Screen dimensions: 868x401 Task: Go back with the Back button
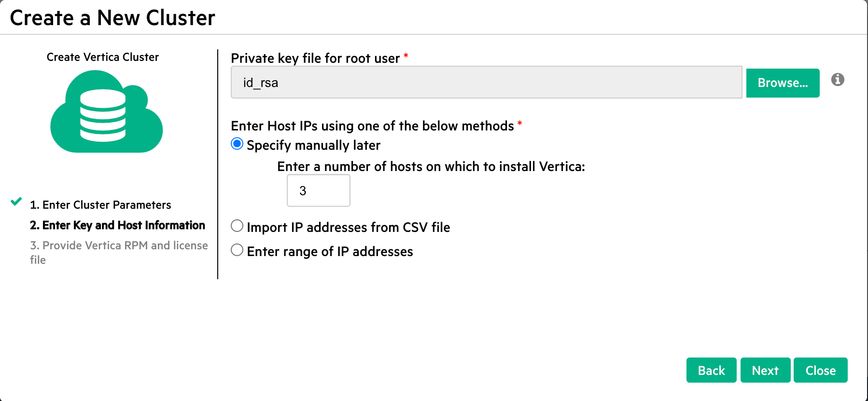(711, 370)
